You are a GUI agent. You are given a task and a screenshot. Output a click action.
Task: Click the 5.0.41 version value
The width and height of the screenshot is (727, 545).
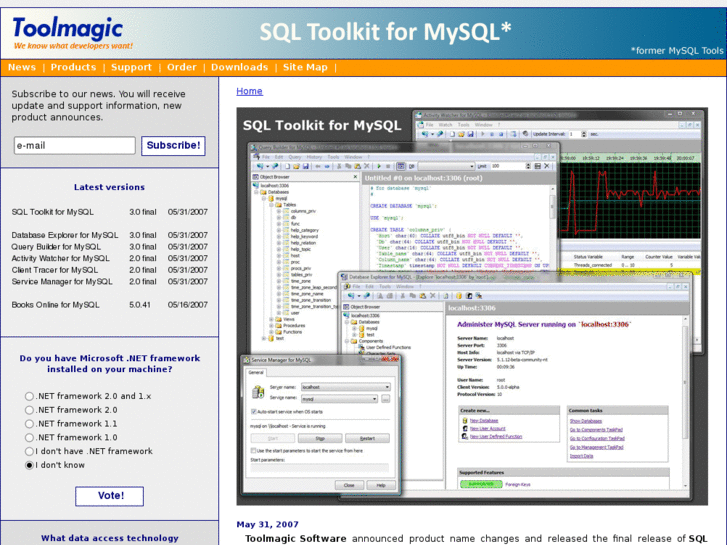point(140,305)
